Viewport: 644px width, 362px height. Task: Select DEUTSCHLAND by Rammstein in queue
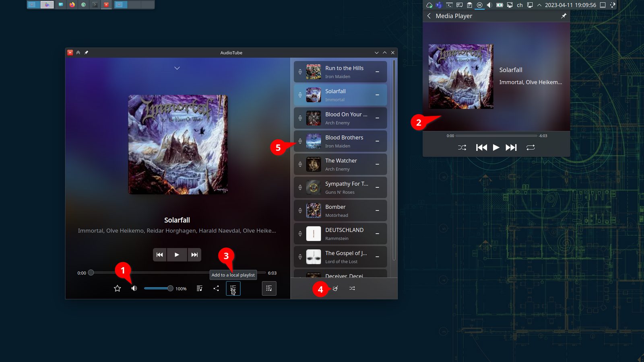point(344,234)
